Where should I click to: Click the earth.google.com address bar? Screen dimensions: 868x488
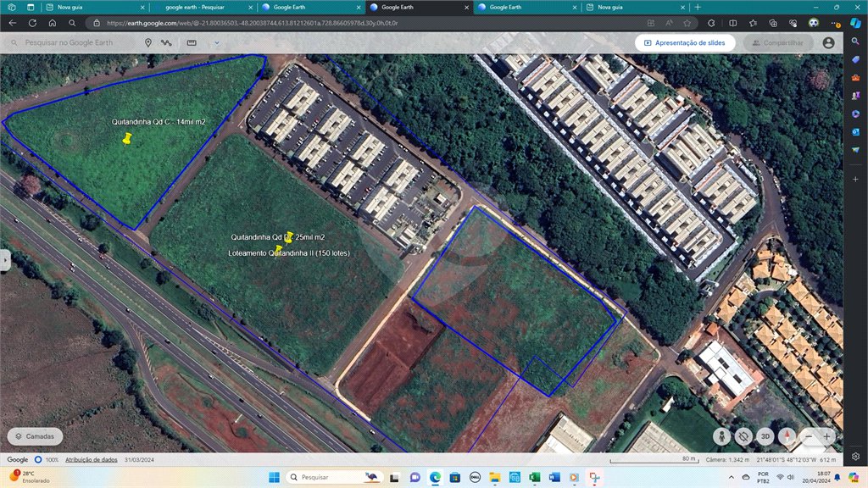365,23
